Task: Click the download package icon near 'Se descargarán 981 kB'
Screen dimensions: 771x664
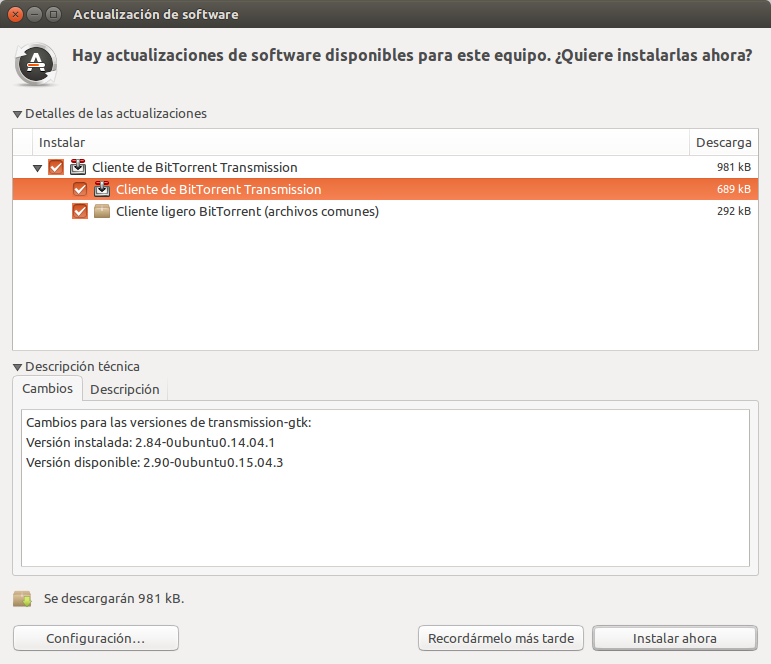Action: point(22,599)
